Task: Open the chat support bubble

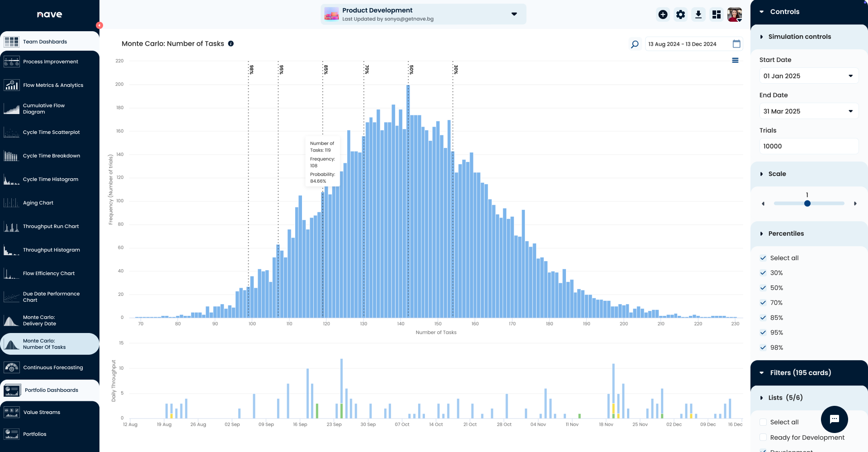Action: tap(835, 419)
